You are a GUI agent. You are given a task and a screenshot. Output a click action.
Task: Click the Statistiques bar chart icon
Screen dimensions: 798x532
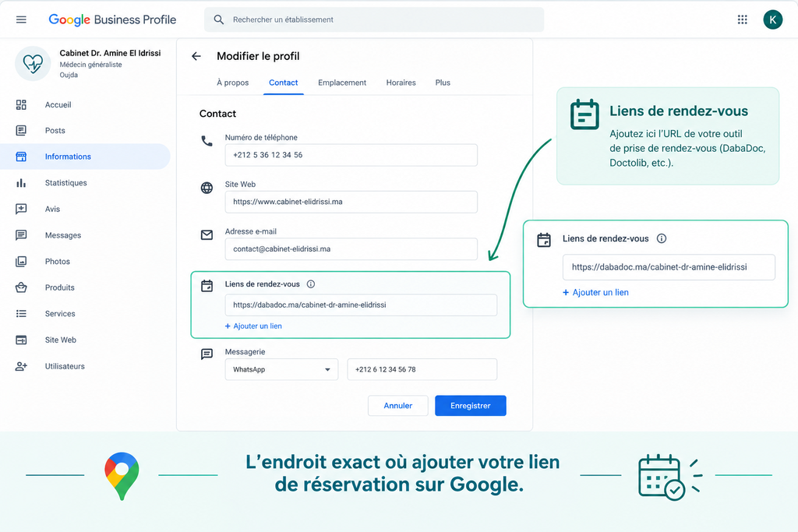(x=21, y=183)
